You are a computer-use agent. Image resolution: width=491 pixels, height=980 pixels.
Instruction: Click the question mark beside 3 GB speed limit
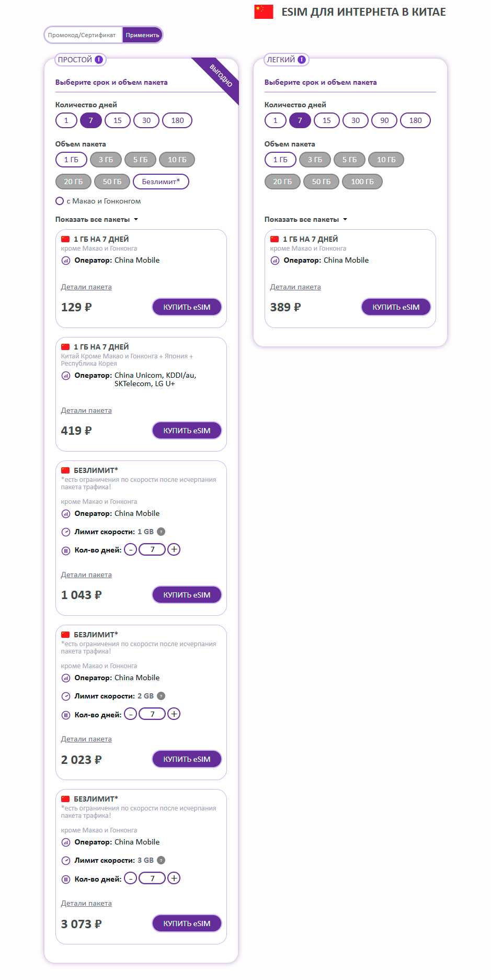(161, 860)
